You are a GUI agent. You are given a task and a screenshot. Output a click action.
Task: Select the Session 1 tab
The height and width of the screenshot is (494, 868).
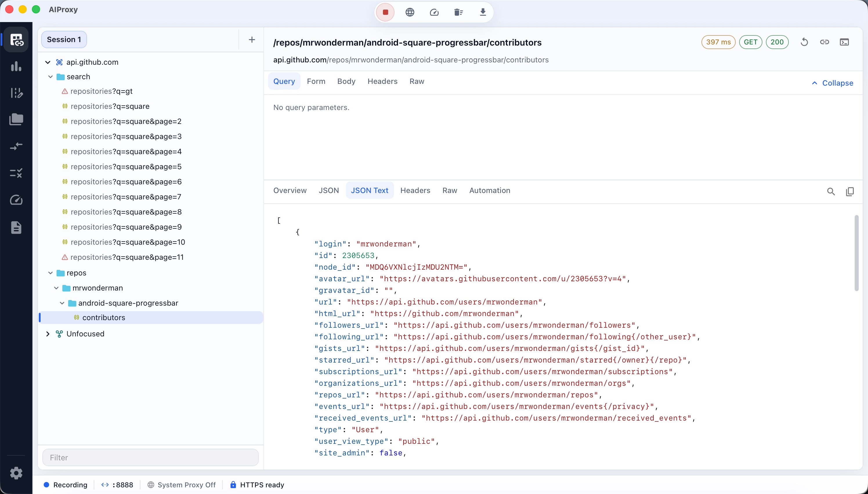coord(64,39)
